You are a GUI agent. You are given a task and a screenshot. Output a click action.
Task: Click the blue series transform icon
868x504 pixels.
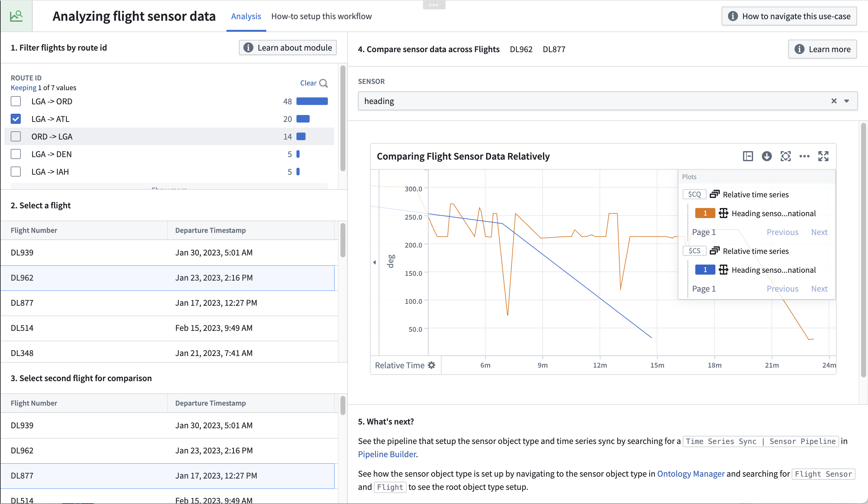click(723, 270)
